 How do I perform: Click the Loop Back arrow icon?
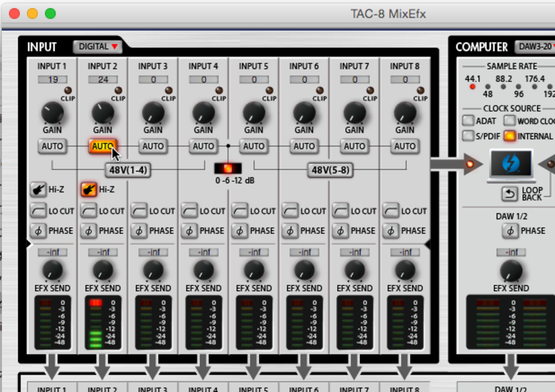510,194
